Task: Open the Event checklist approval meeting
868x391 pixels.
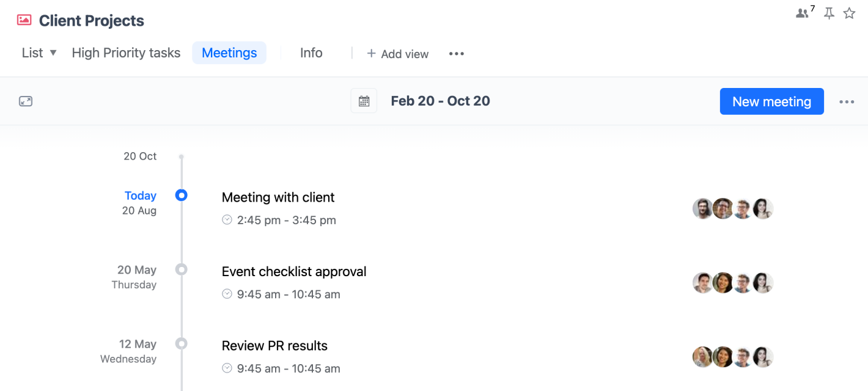Action: [294, 272]
